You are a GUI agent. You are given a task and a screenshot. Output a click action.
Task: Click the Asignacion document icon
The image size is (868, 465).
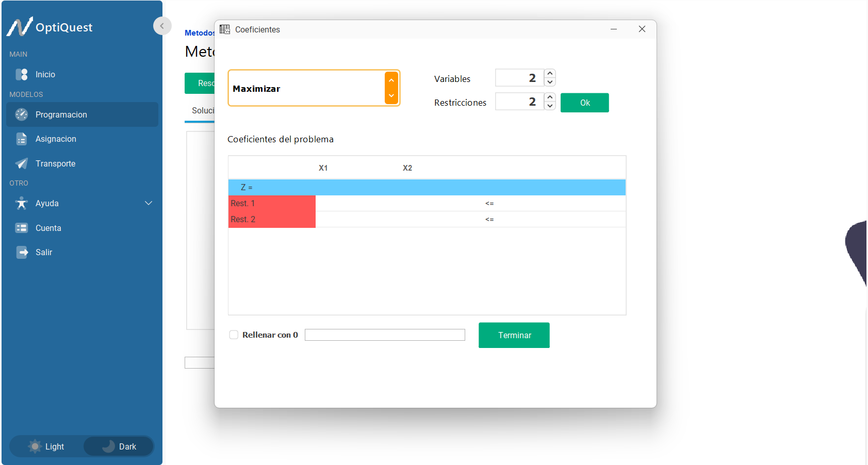pyautogui.click(x=22, y=139)
